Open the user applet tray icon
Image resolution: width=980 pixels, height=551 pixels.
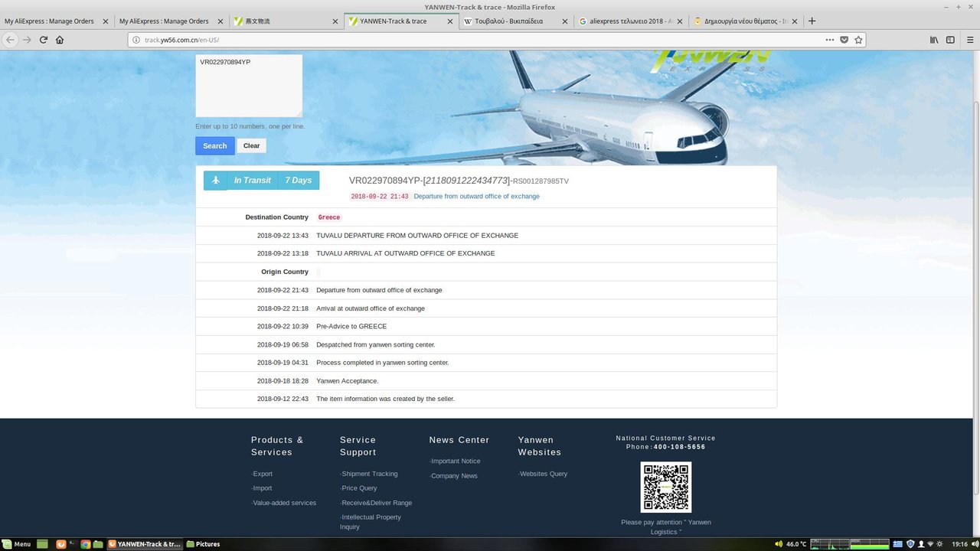920,544
